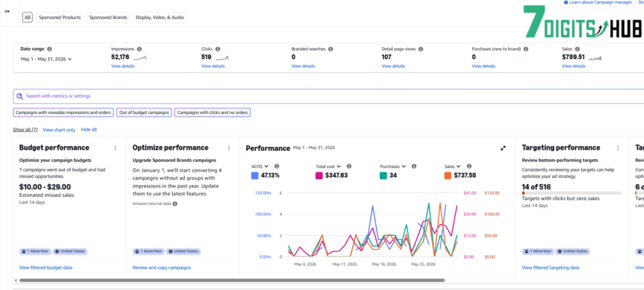Open ACOS metric info icon
This screenshot has width=644, height=290.
click(x=277, y=166)
